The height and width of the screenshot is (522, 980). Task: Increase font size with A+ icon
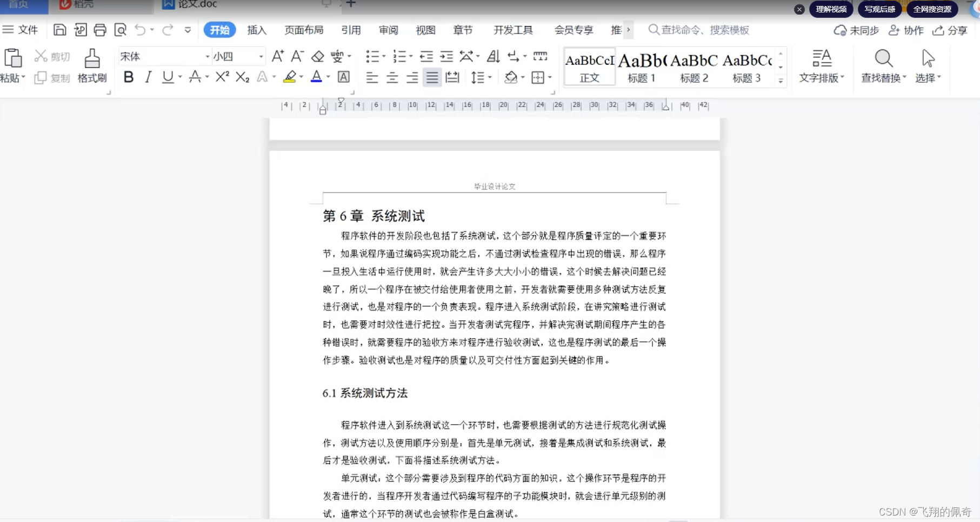tap(278, 56)
